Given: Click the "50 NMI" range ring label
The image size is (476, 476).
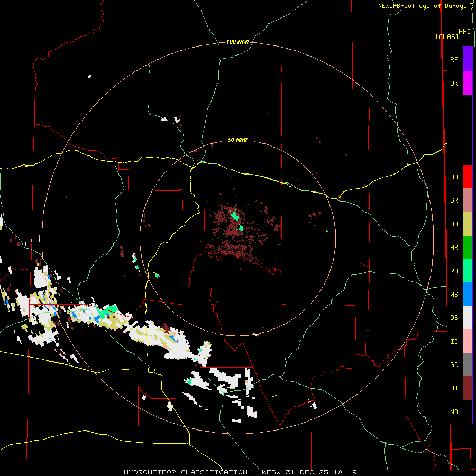Looking at the screenshot, I should click(x=237, y=140).
